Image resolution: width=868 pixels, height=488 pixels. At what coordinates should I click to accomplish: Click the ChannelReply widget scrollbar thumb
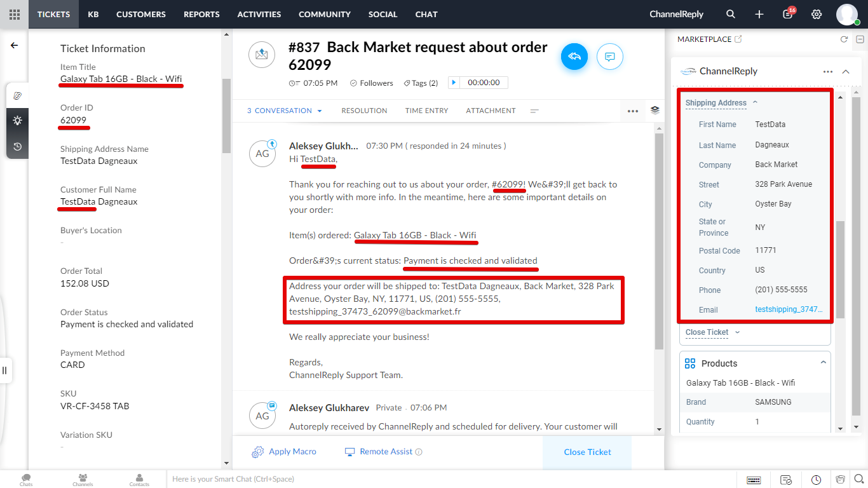point(840,269)
